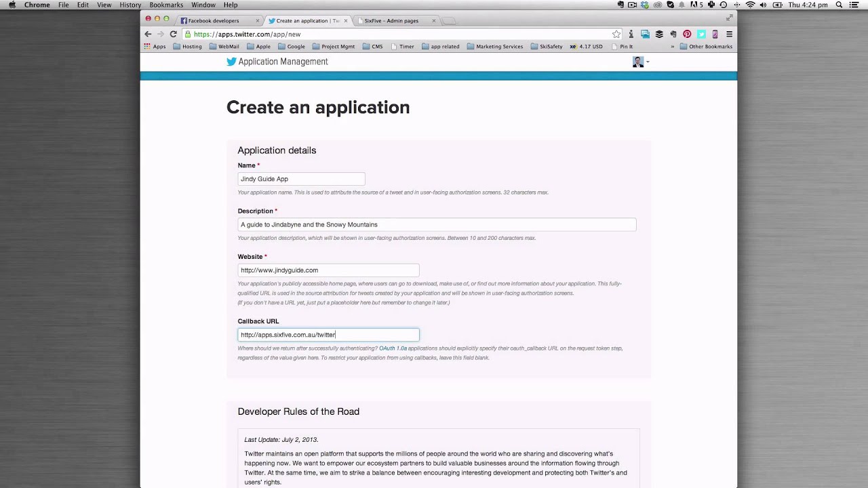Click the Dropbox menu bar icon
868x488 pixels.
(x=645, y=5)
